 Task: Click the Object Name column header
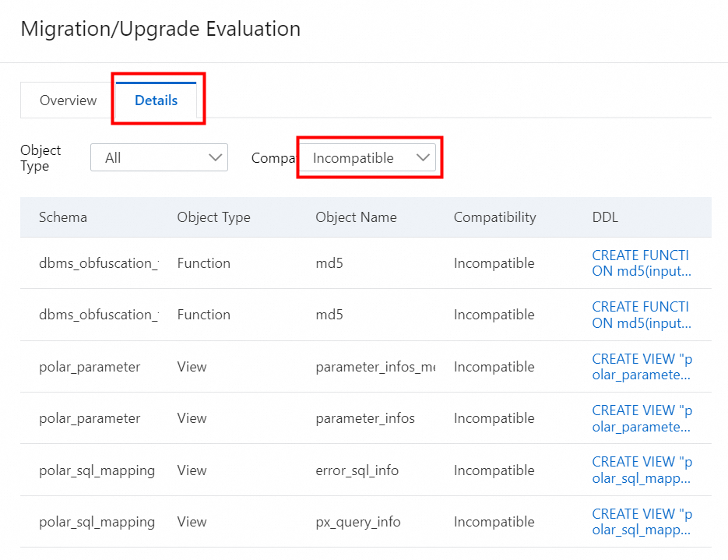coord(356,217)
